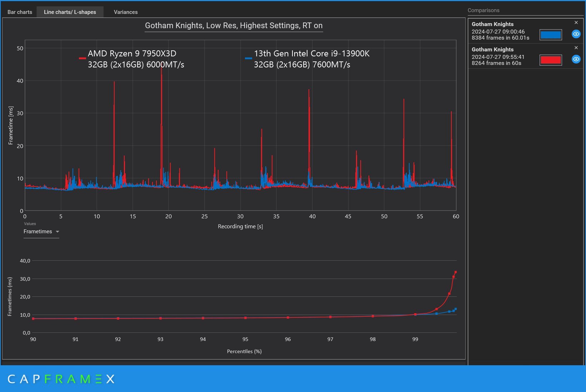Viewport: 586px width, 392px height.
Task: Click the 2024-07-27 09:55:41 timestamp
Action: click(498, 57)
